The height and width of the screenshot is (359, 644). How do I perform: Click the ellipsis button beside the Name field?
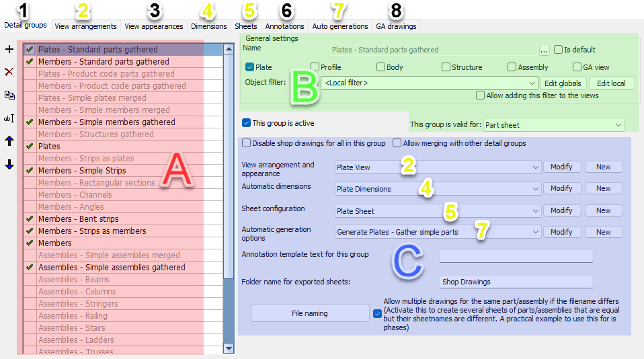pos(545,50)
